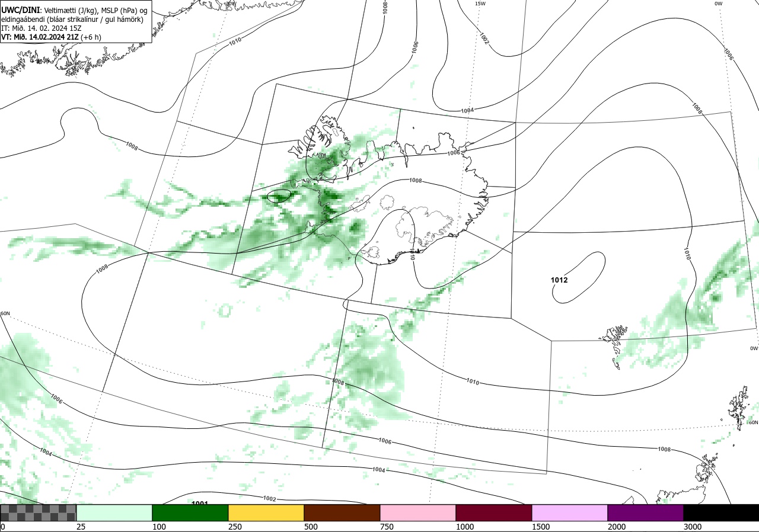The height and width of the screenshot is (532, 759).
Task: Click the bold "1001" low pressure label
Action: (200, 503)
